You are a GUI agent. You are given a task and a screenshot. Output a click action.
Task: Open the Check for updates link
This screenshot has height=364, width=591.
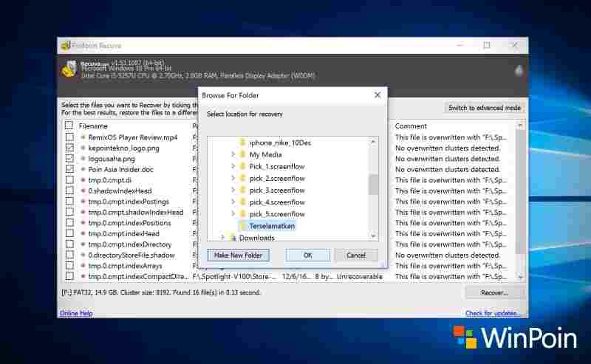pos(493,313)
